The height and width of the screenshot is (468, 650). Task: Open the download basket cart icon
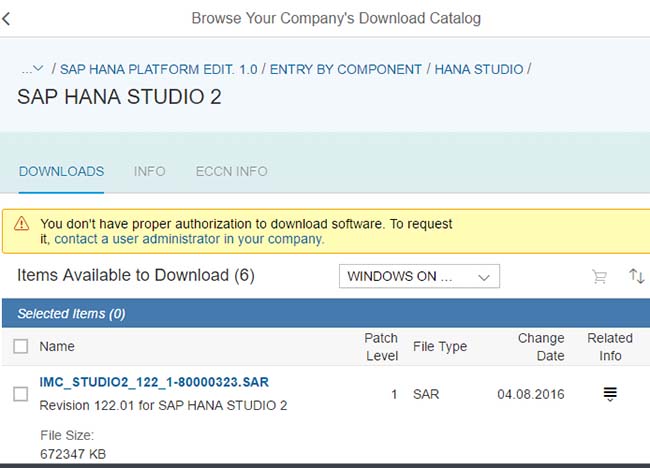pyautogui.click(x=599, y=276)
